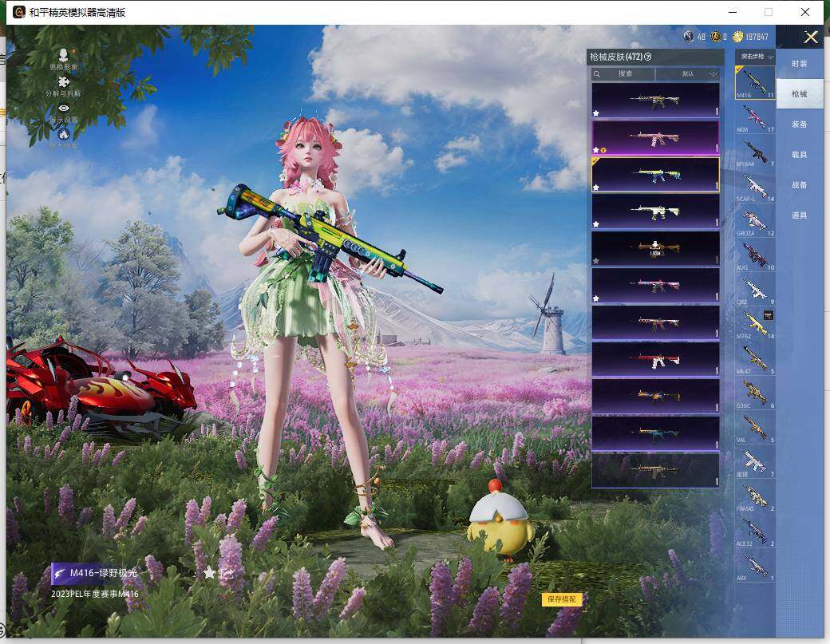Click the silver currency icon showing 48
Image resolution: width=830 pixels, height=644 pixels.
(688, 37)
